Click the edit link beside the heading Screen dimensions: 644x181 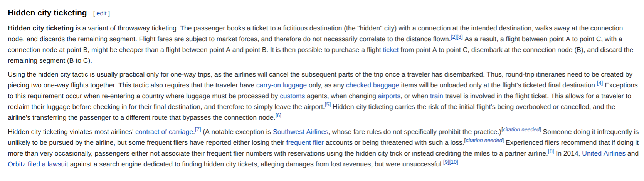click(x=101, y=13)
